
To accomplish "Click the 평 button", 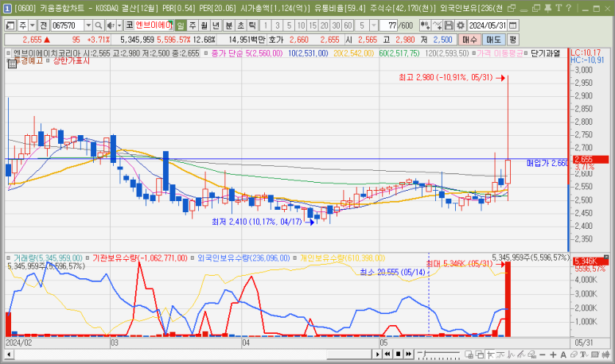I will click(x=512, y=40).
